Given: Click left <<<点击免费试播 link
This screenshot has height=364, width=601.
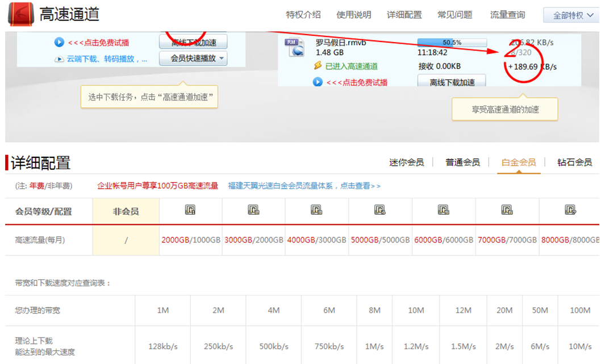Looking at the screenshot, I should click(x=98, y=43).
